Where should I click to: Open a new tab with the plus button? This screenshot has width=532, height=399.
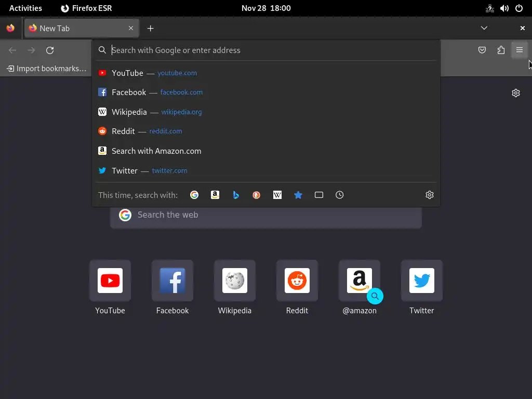point(150,29)
